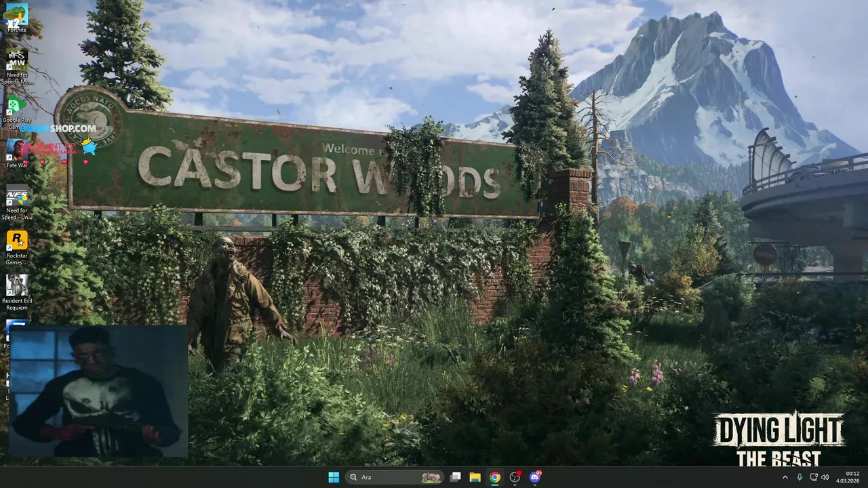Viewport: 868px width, 488px height.
Task: Select the Resident Evil Requiem shortcut
Action: [16, 293]
